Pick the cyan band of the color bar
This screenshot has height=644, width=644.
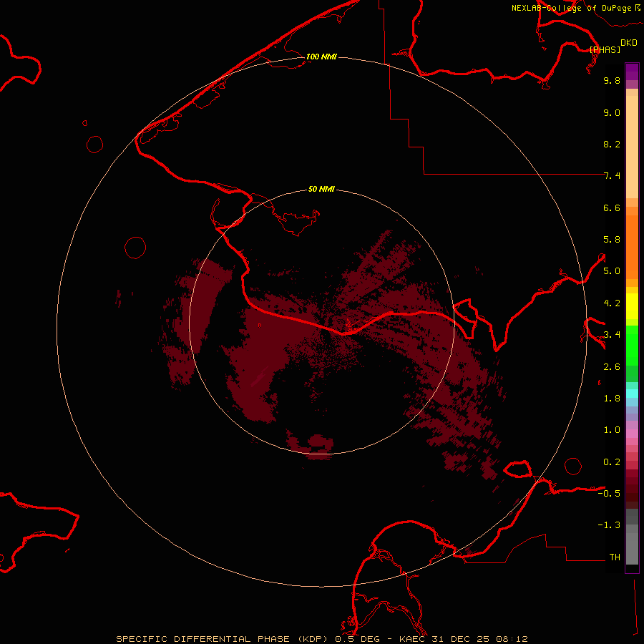(632, 394)
